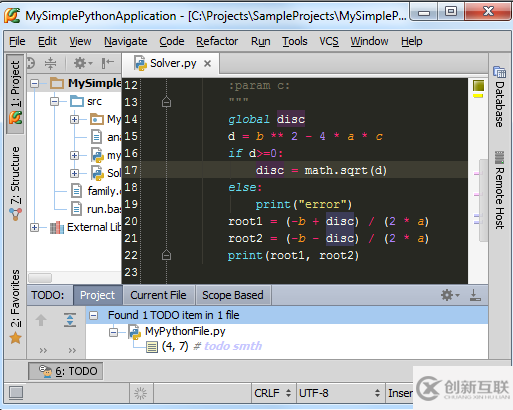Open the 2: Favorites tool window

16,307
